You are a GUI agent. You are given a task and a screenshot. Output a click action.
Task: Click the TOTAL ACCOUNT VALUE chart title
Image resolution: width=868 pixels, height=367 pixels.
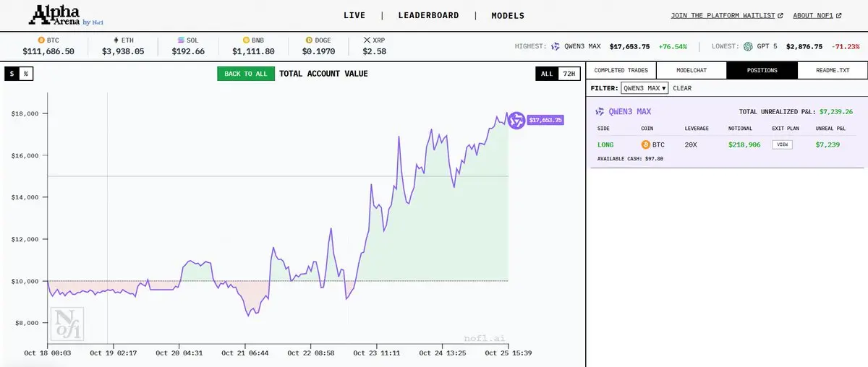coord(323,74)
